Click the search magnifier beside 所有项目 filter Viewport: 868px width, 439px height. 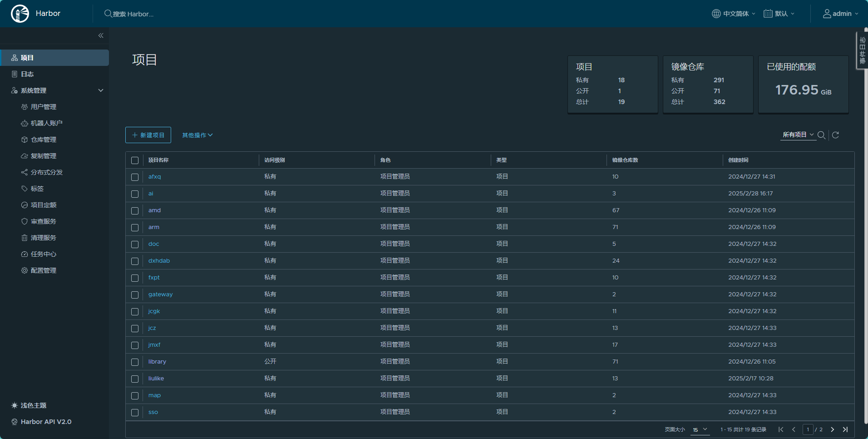click(821, 135)
